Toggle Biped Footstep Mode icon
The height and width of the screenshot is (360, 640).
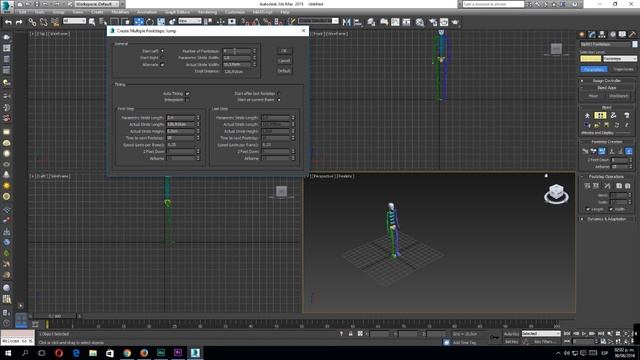click(600, 116)
